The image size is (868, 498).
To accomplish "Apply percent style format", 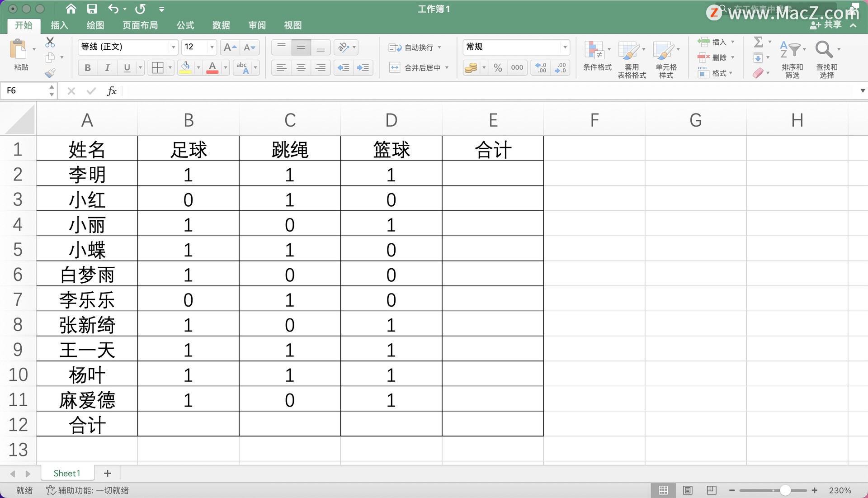I will (498, 68).
